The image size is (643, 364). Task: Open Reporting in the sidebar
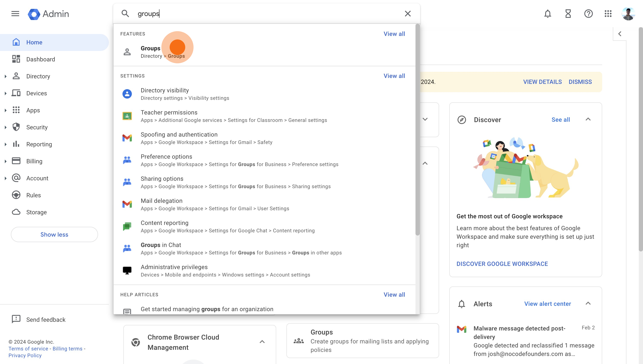pos(39,144)
